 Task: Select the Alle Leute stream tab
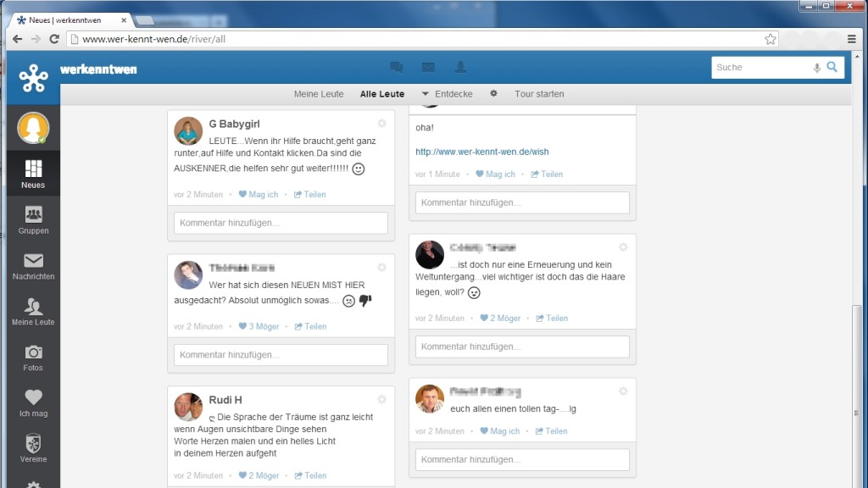coord(382,94)
